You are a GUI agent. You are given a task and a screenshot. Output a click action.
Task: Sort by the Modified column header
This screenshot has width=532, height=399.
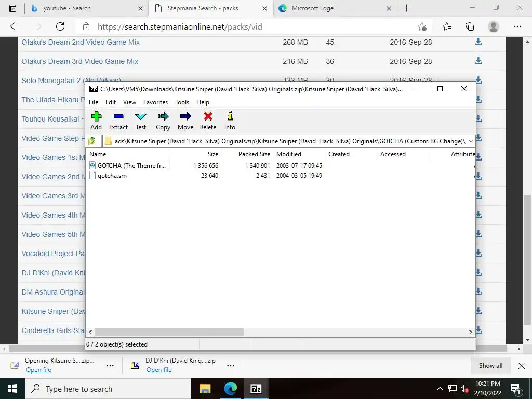tap(299, 154)
